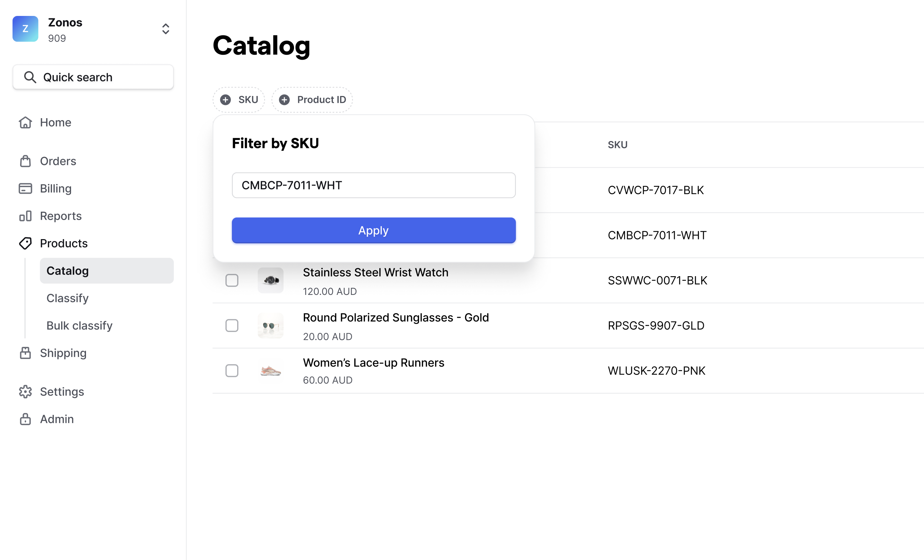This screenshot has width=924, height=560.
Task: Toggle checkbox for Women's Lace-up Runners
Action: point(232,369)
